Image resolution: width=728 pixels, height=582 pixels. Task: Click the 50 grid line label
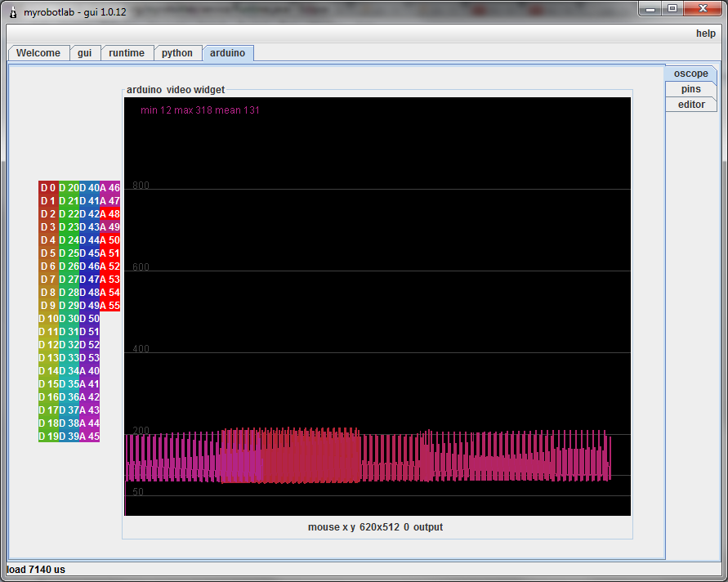(x=138, y=491)
